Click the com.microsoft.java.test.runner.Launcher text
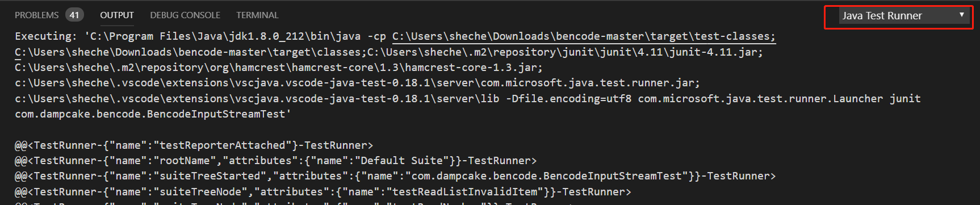The height and width of the screenshot is (205, 980). (760, 99)
